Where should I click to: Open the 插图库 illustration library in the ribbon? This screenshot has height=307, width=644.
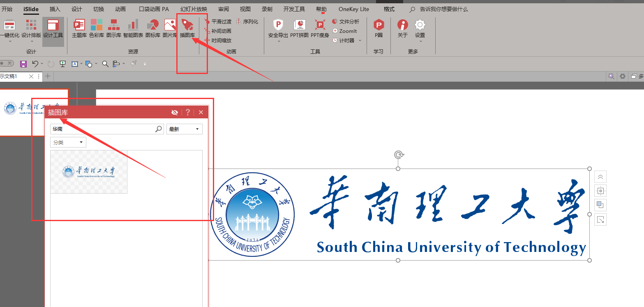187,29
